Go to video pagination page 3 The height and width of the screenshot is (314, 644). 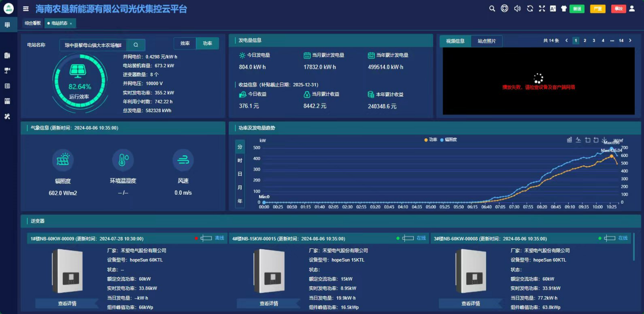(x=594, y=40)
